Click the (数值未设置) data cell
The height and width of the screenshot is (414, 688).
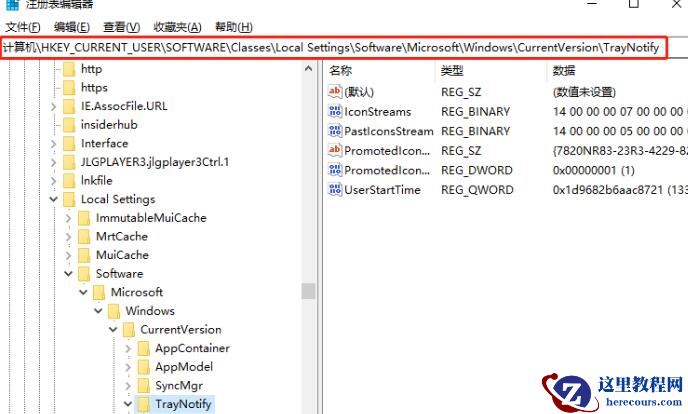tap(584, 92)
